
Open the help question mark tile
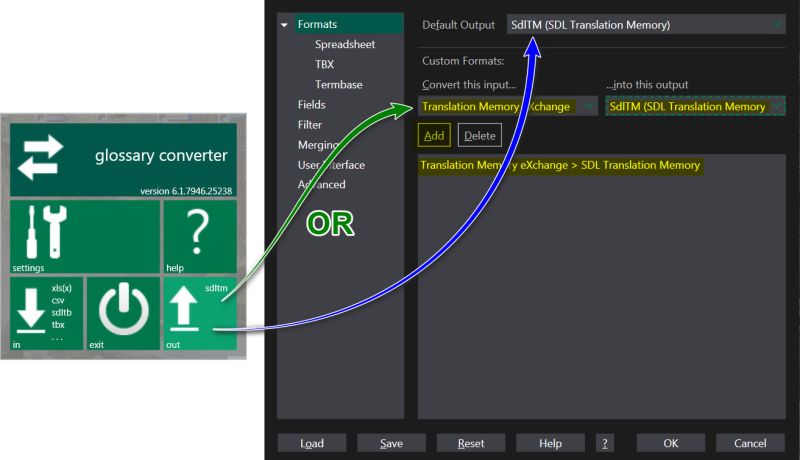(200, 237)
